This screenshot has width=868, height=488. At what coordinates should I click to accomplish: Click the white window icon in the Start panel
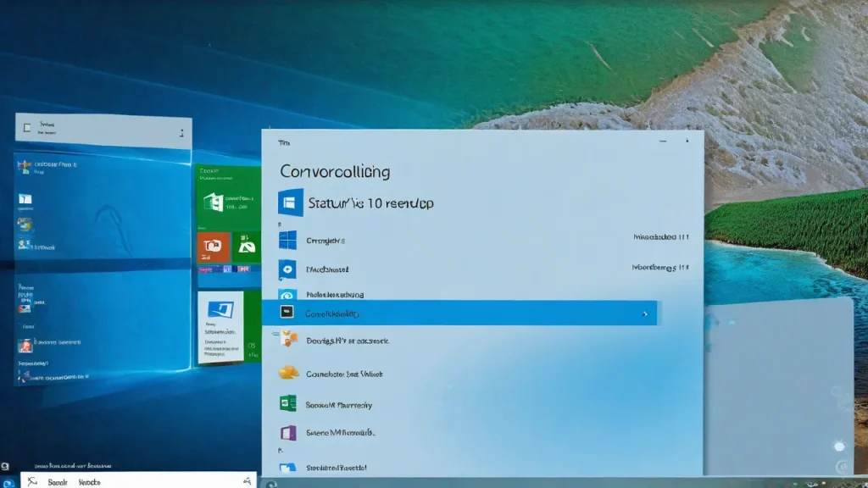(25, 198)
